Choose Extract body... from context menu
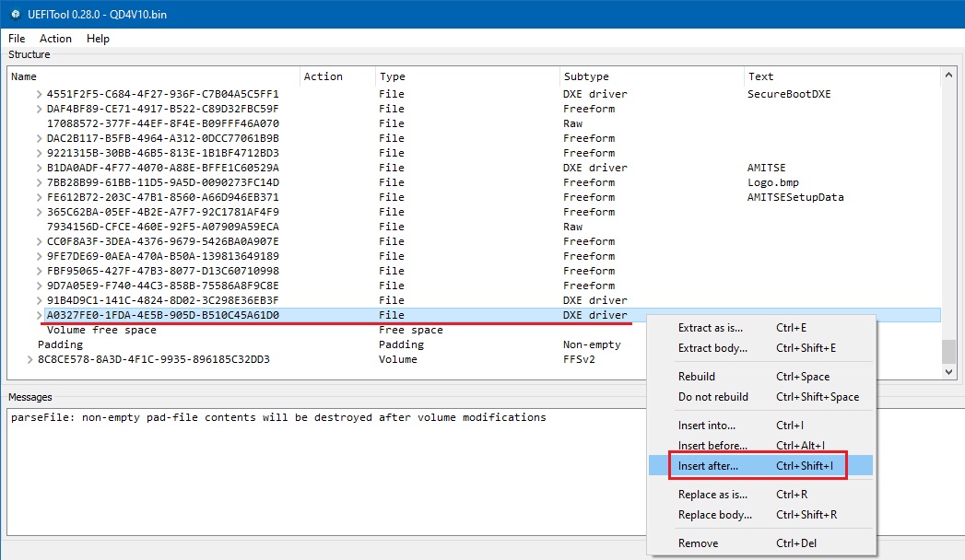 tap(760, 348)
